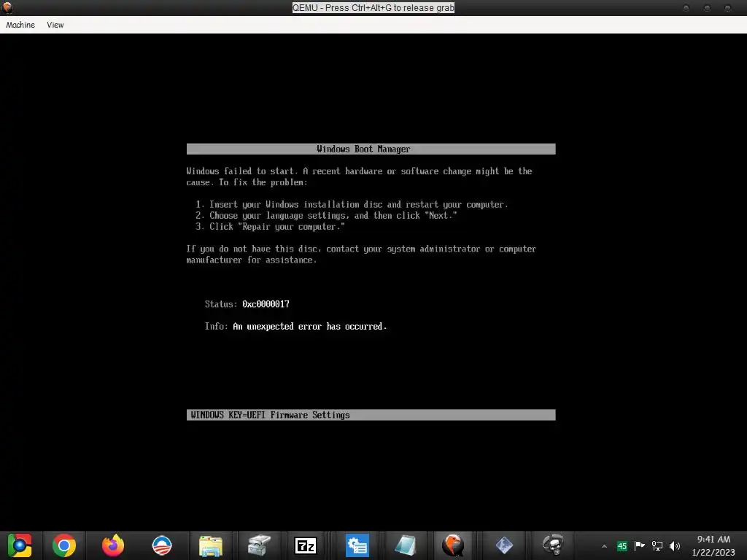Open the blue gear settings taskbar icon
Image resolution: width=747 pixels, height=560 pixels.
[x=357, y=545]
